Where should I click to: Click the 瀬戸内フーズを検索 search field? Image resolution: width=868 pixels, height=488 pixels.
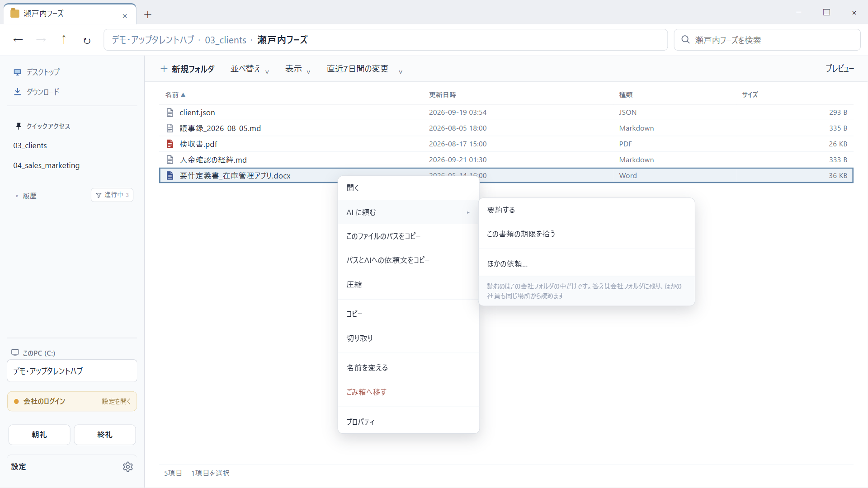(x=767, y=40)
